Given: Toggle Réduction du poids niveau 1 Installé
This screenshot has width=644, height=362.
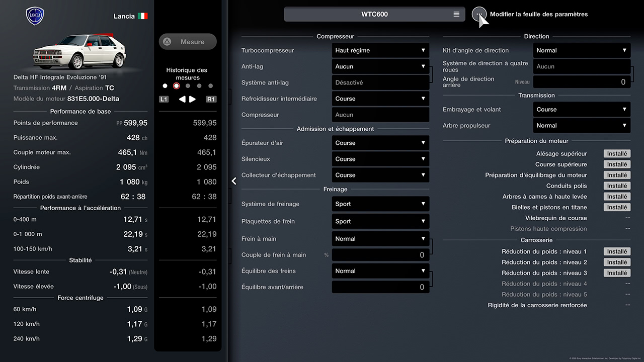Looking at the screenshot, I should pyautogui.click(x=617, y=251).
